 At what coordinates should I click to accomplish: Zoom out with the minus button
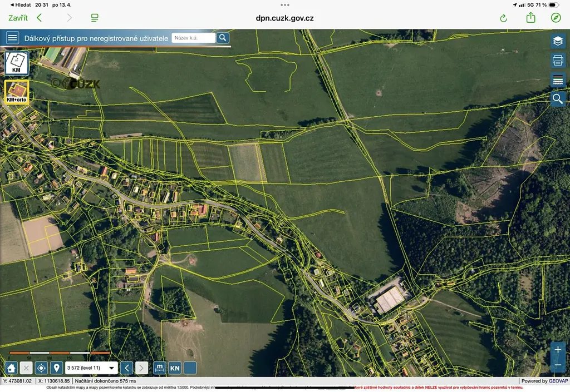(558, 365)
